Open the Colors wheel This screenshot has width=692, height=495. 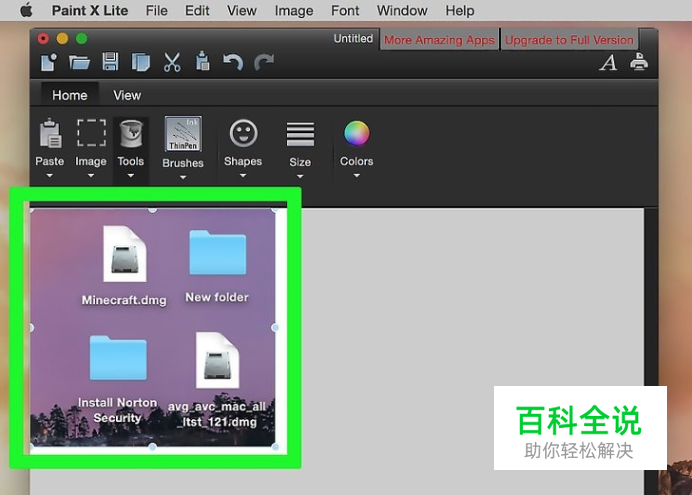357,133
